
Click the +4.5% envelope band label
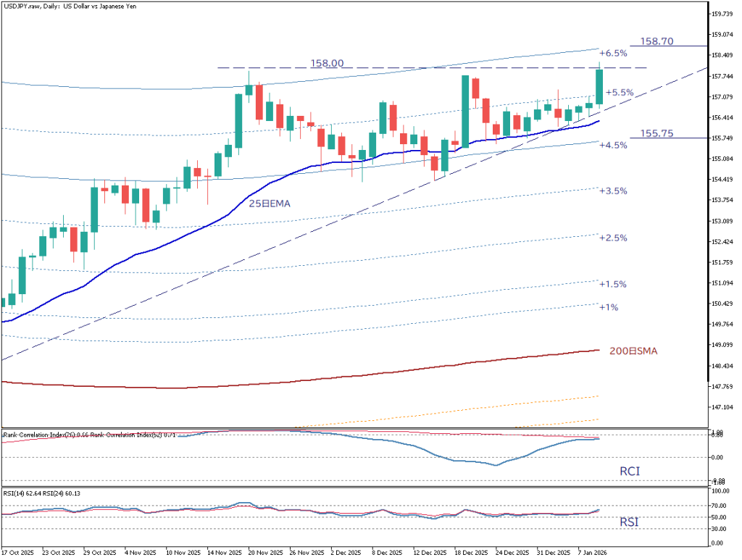pyautogui.click(x=612, y=145)
